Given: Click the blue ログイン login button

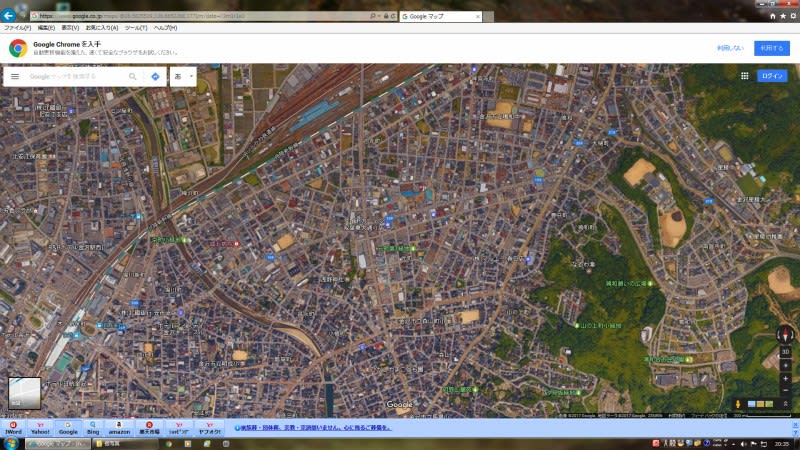Looking at the screenshot, I should coord(772,76).
